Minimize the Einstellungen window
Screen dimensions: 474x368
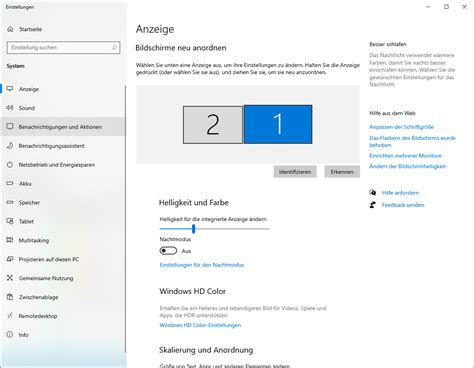point(428,7)
